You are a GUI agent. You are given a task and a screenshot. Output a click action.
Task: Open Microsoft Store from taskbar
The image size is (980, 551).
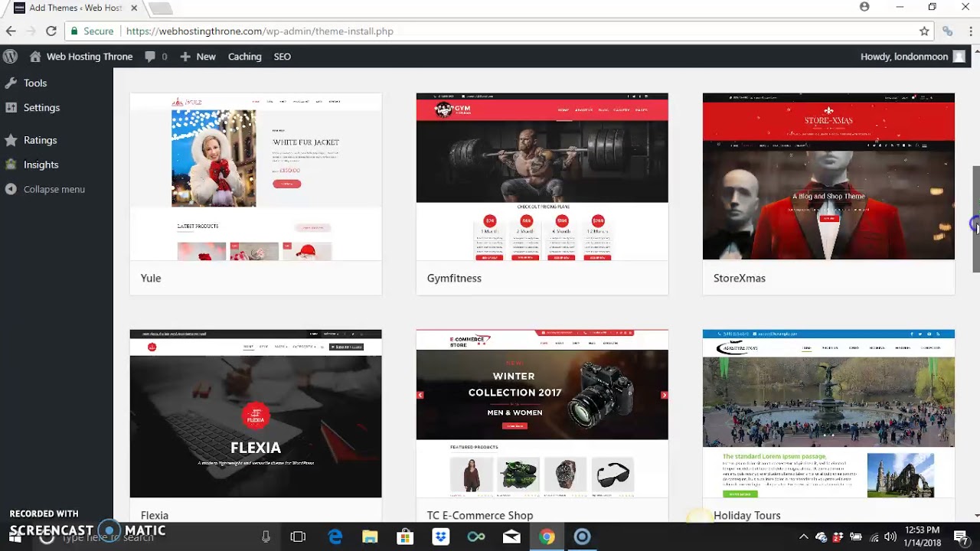point(405,536)
